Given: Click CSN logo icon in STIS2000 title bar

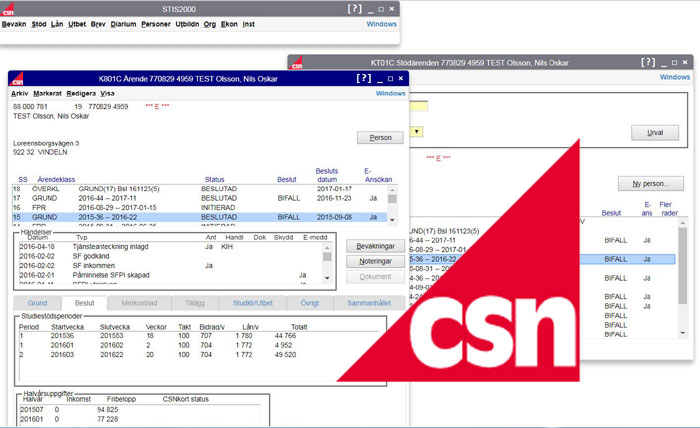Looking at the screenshot, I should (8, 9).
